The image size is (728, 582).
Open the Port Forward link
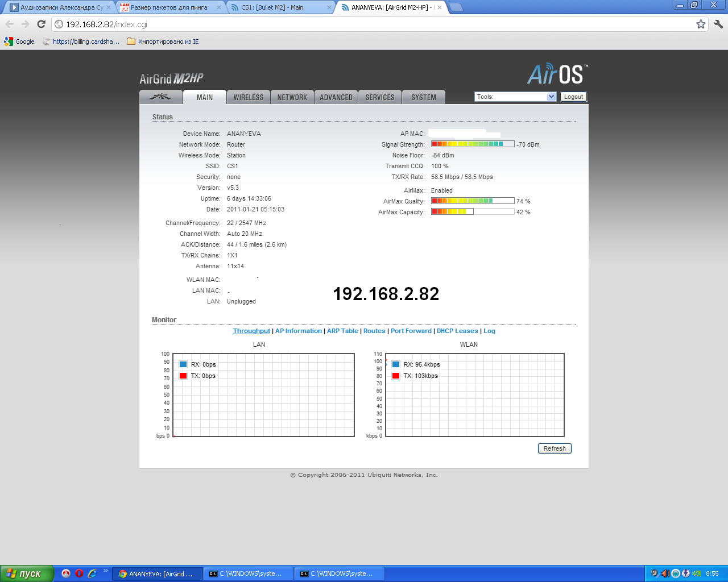411,331
